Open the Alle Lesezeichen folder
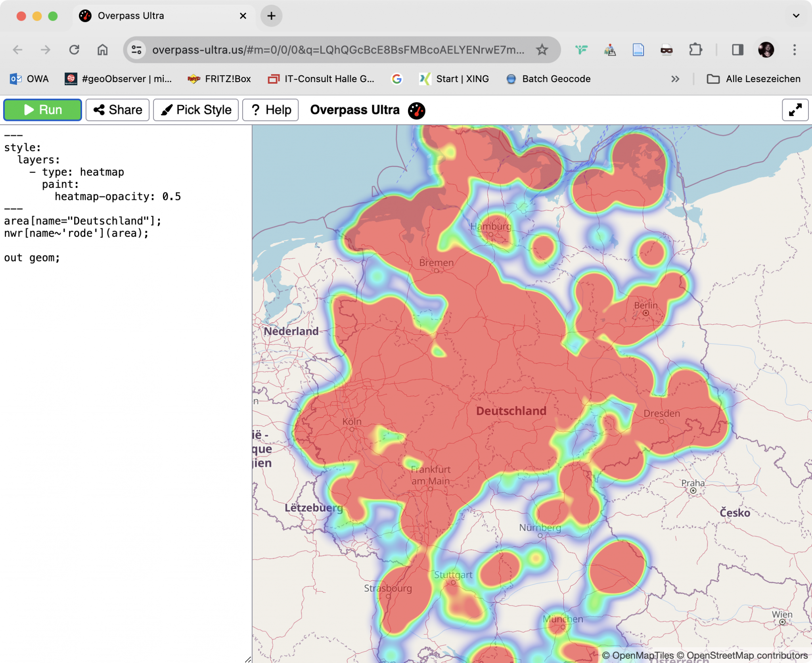This screenshot has height=663, width=812. tap(754, 79)
